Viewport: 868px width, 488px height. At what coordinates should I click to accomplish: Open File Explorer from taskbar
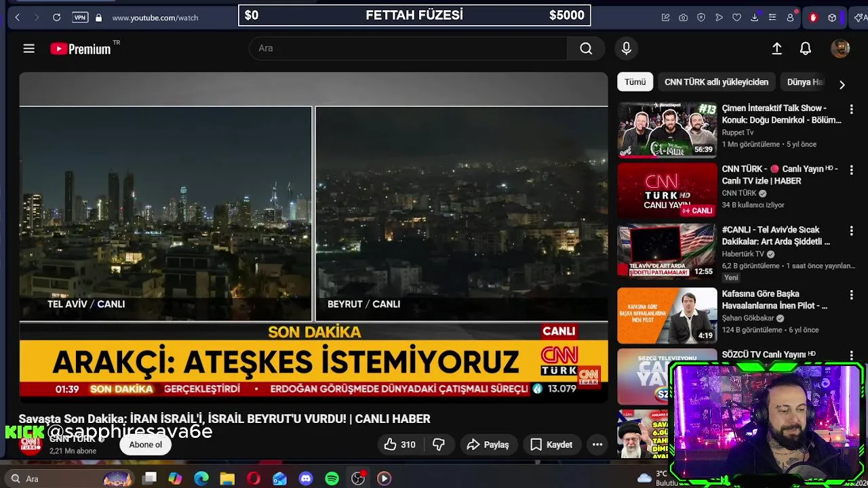coord(227,479)
